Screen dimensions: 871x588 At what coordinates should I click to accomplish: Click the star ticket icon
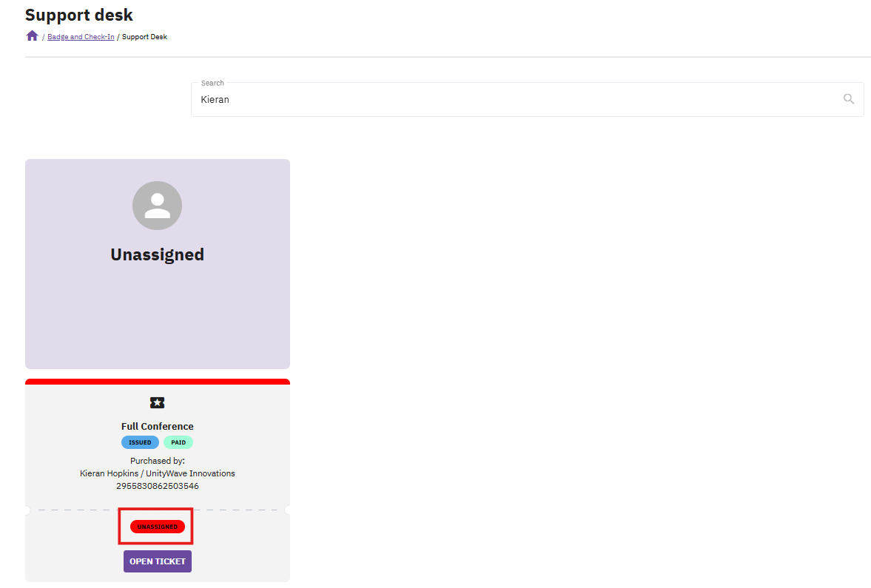tap(157, 402)
